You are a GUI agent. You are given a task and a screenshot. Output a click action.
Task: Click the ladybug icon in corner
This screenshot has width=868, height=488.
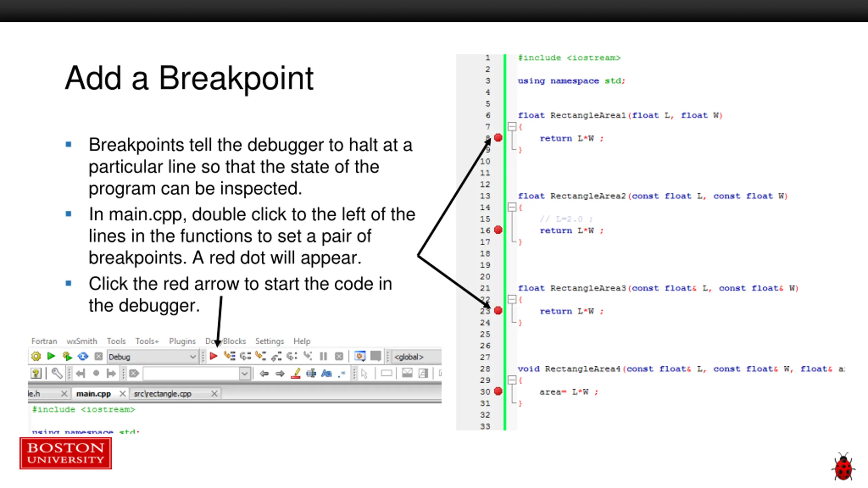pos(843,467)
